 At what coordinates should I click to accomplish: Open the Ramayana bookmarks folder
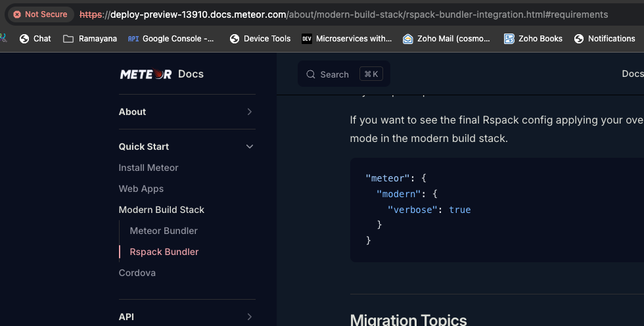pos(90,39)
